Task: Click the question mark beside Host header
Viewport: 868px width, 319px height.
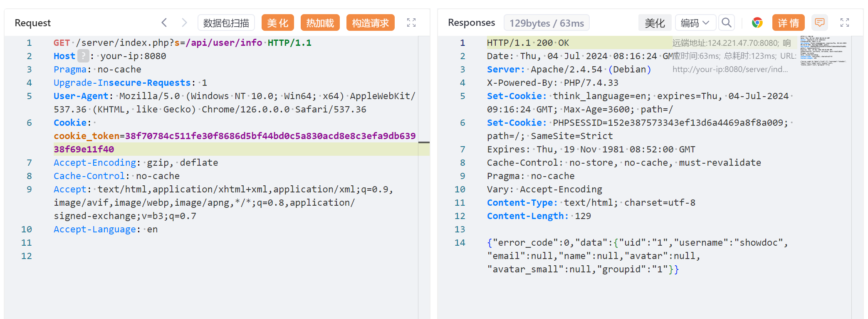Action: (83, 56)
